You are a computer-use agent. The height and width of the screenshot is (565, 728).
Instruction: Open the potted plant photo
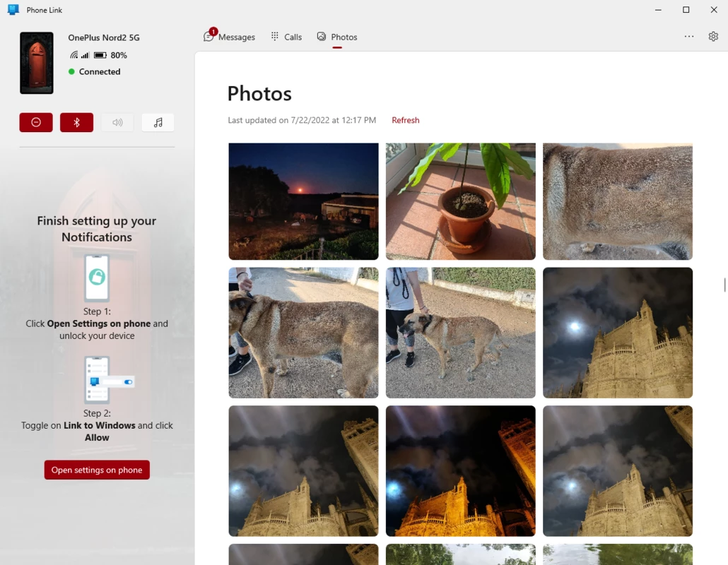[x=460, y=201]
